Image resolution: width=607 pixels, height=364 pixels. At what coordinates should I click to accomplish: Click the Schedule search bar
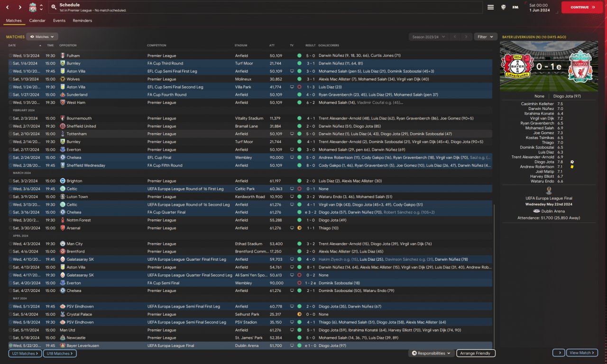tap(265, 7)
